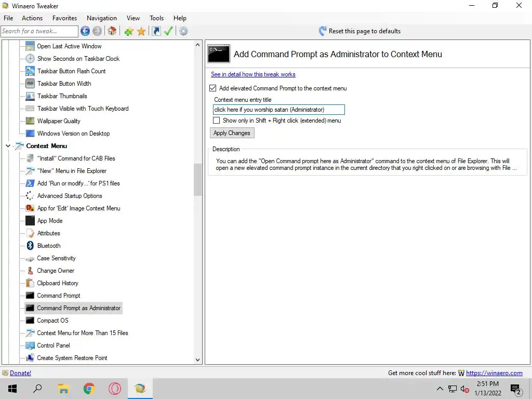The width and height of the screenshot is (532, 399).
Task: Enable Show only in Shift + Right click
Action: [x=216, y=121]
